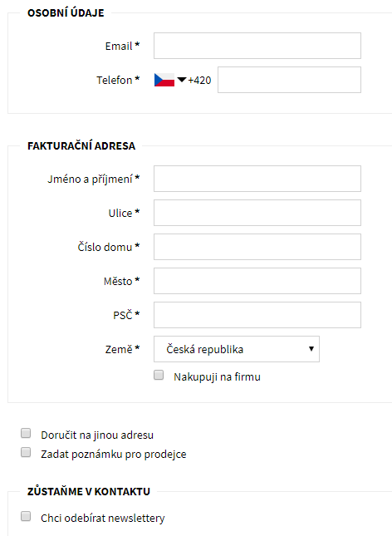Click the Číslo domu input box

tap(257, 247)
